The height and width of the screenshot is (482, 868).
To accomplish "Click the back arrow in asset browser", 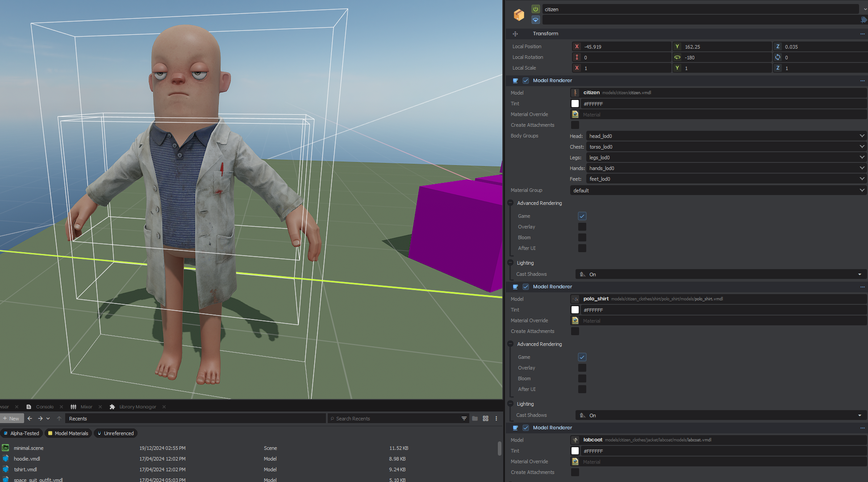I will (30, 419).
